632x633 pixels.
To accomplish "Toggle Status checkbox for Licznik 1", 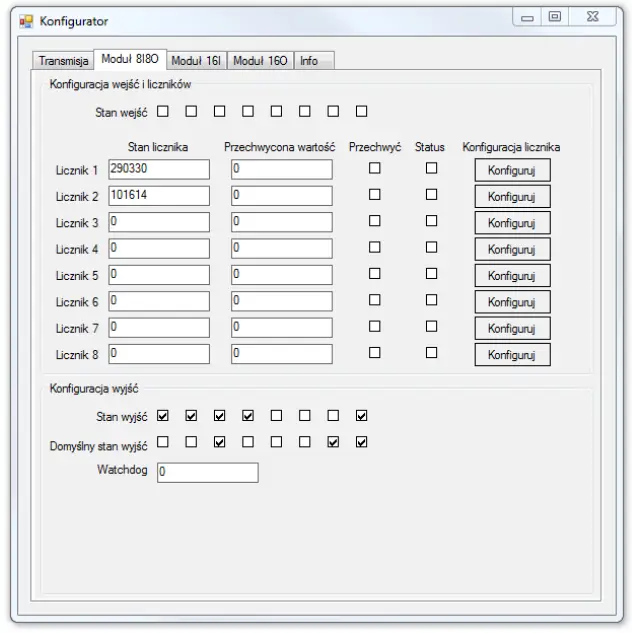I will point(431,168).
